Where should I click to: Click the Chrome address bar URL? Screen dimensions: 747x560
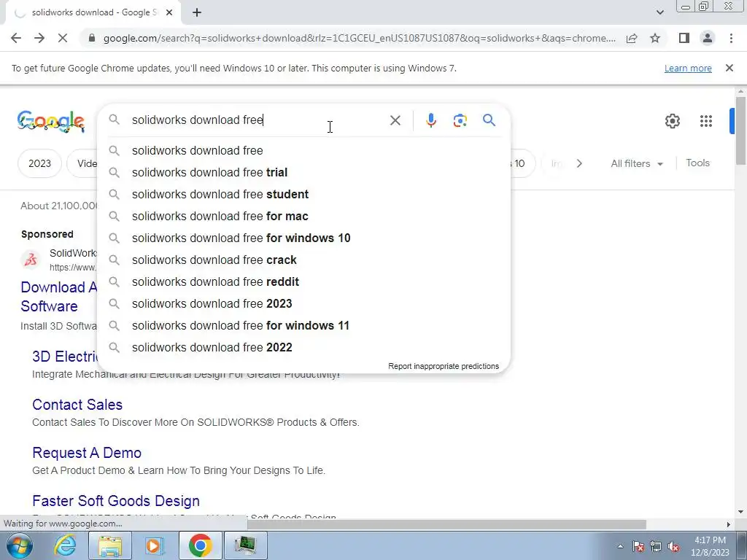click(x=359, y=38)
